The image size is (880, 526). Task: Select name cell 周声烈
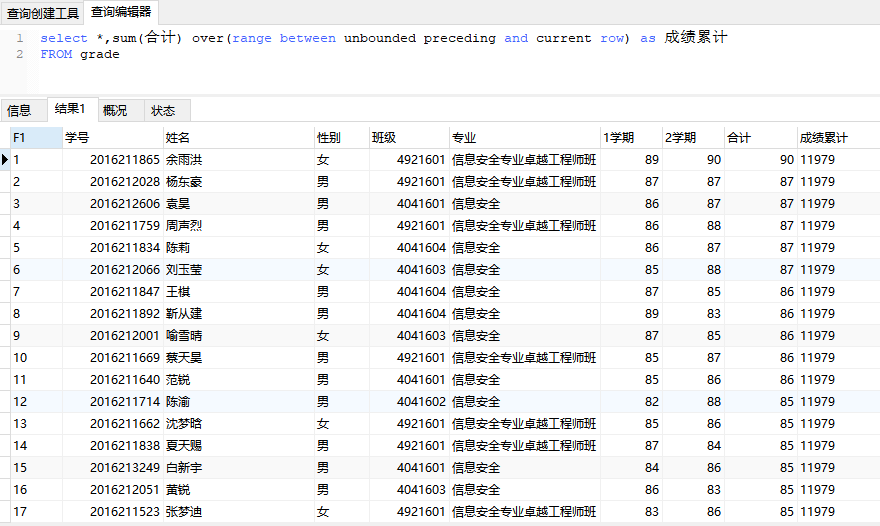click(239, 226)
